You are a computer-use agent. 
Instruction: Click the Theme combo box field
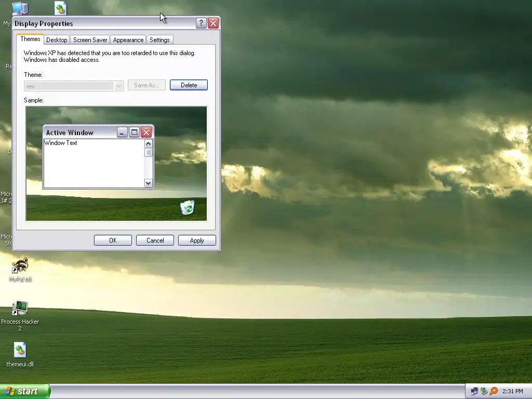[74, 86]
